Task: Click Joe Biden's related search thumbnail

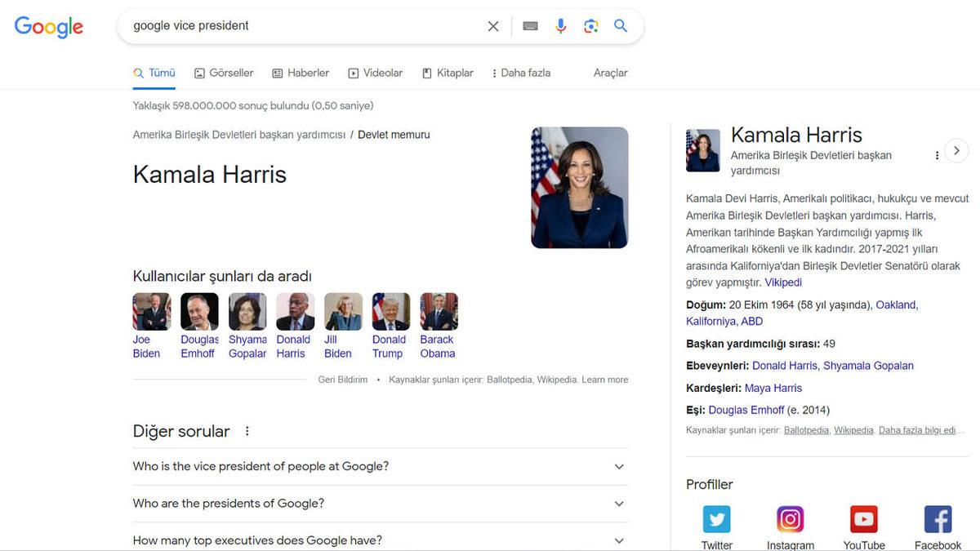Action: coord(150,311)
